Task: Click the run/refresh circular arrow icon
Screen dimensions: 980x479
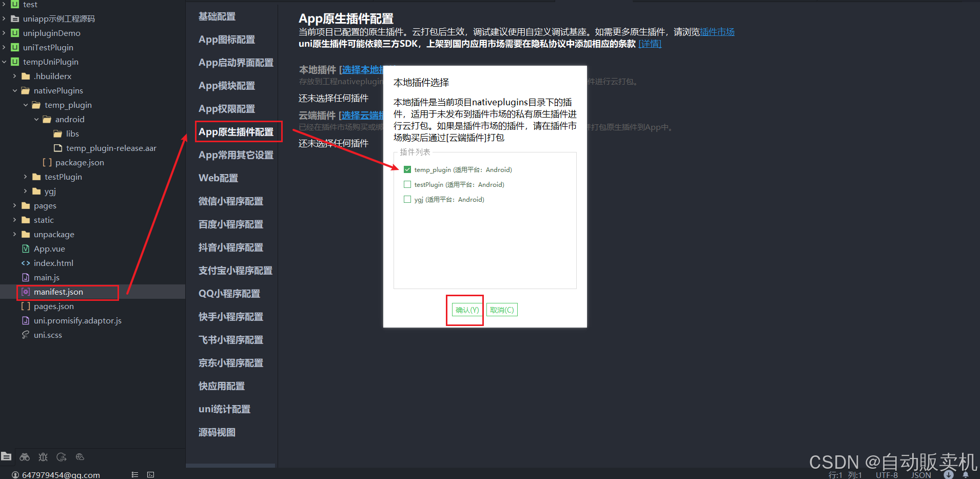Action: click(61, 456)
